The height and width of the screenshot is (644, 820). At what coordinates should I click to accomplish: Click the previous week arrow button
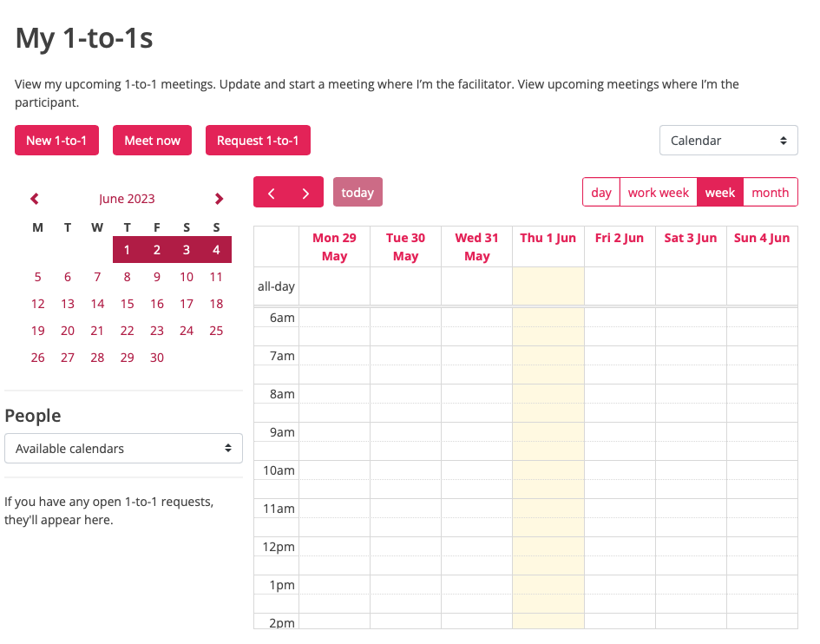click(271, 193)
